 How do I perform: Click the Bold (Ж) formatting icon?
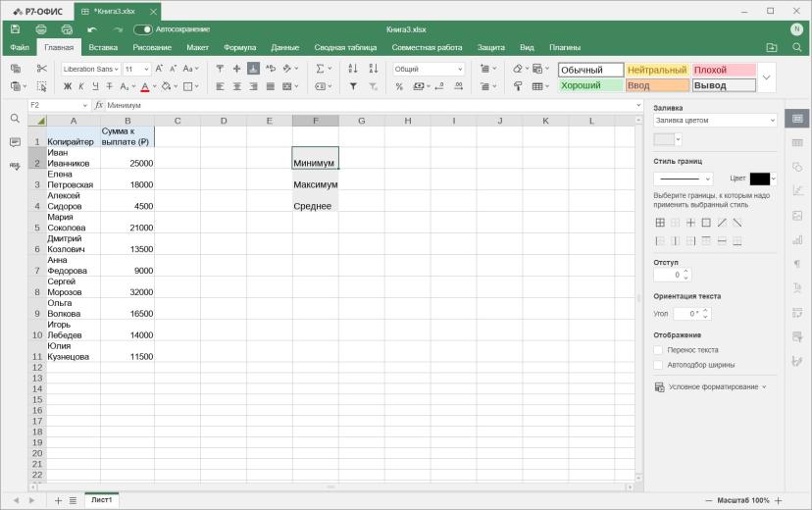click(x=68, y=86)
